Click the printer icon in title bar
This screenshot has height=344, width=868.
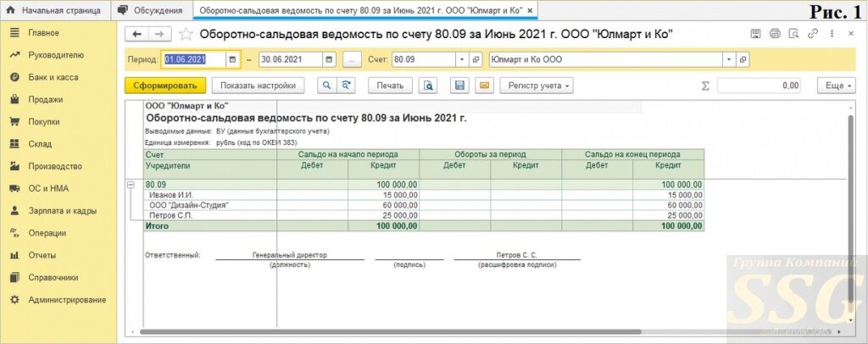click(x=775, y=34)
